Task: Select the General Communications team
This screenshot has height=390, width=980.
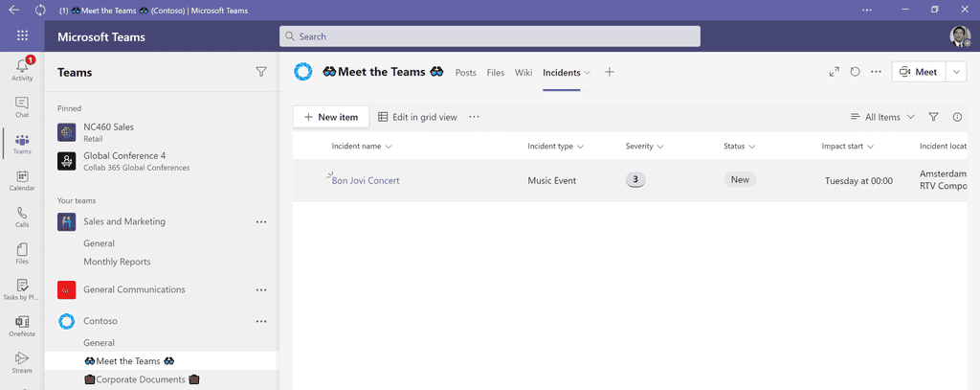Action: pyautogui.click(x=134, y=289)
